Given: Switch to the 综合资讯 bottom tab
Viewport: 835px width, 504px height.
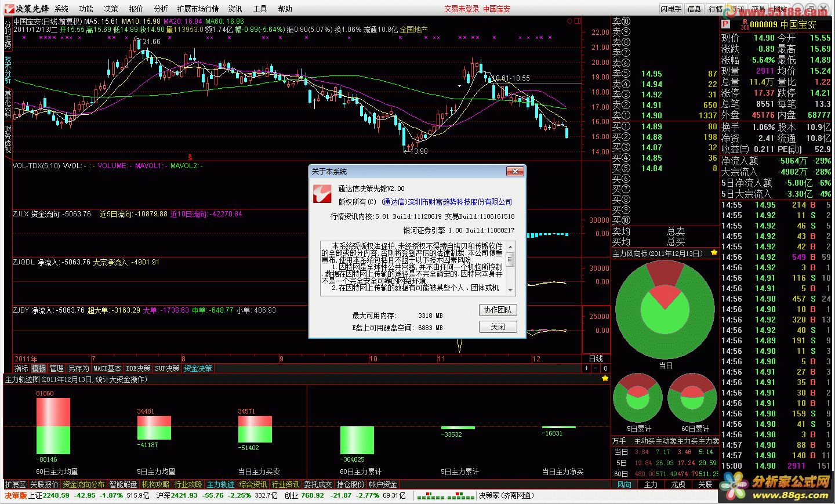Looking at the screenshot, I should click(253, 484).
